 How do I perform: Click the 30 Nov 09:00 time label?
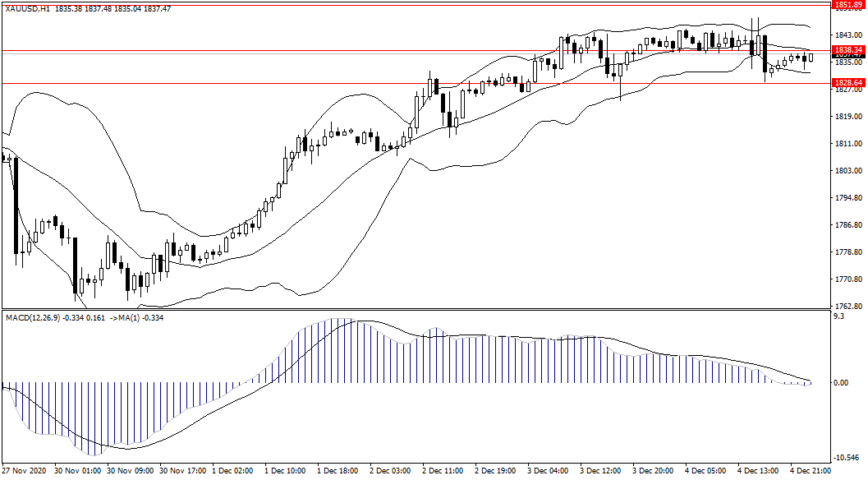click(x=131, y=472)
